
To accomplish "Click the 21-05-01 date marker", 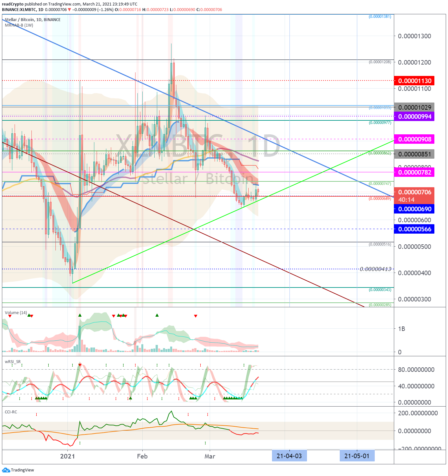I will point(357,456).
